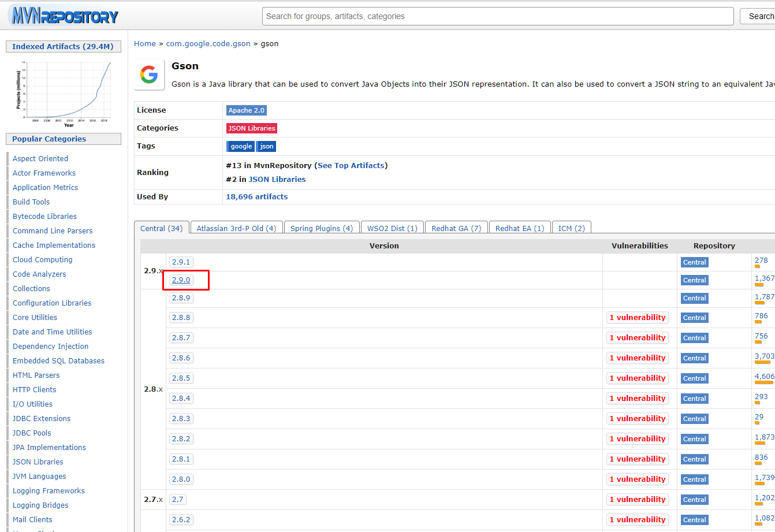This screenshot has width=775, height=532.
Task: Open Build Tools category
Action: tap(31, 202)
